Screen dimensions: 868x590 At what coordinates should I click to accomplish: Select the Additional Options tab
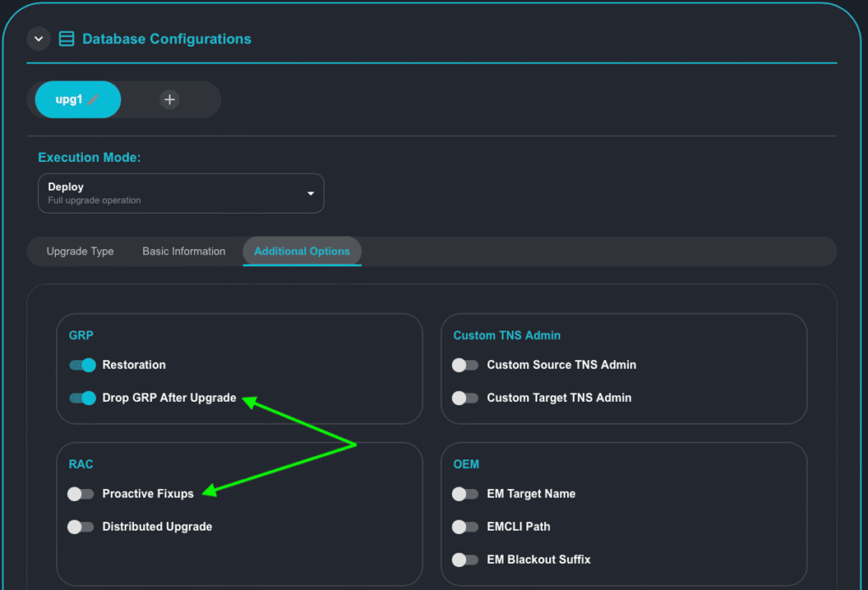pos(302,251)
